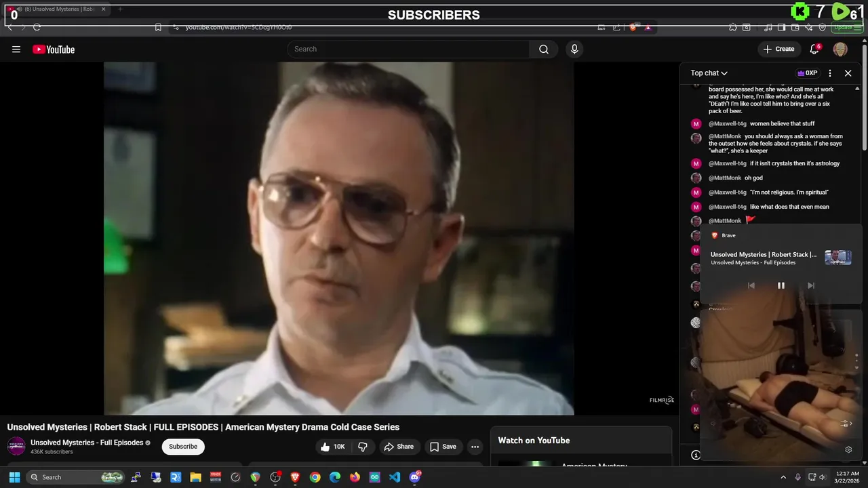868x488 pixels.
Task: Click the Create button
Action: pos(778,49)
